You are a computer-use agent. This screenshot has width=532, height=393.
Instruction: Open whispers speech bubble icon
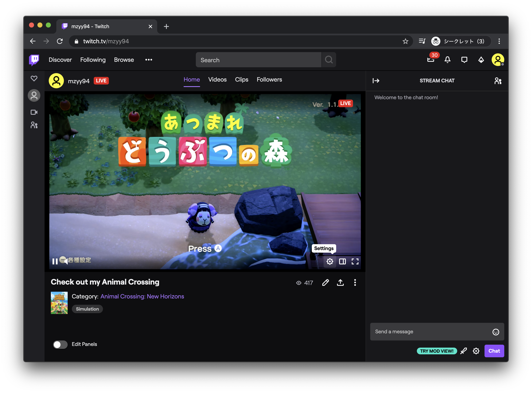coord(464,60)
